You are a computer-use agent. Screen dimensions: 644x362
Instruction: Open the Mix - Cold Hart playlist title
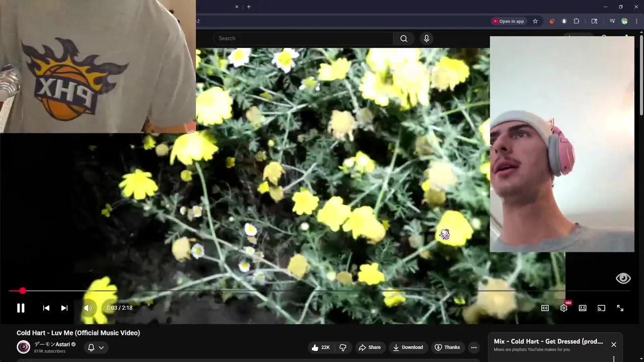(548, 341)
